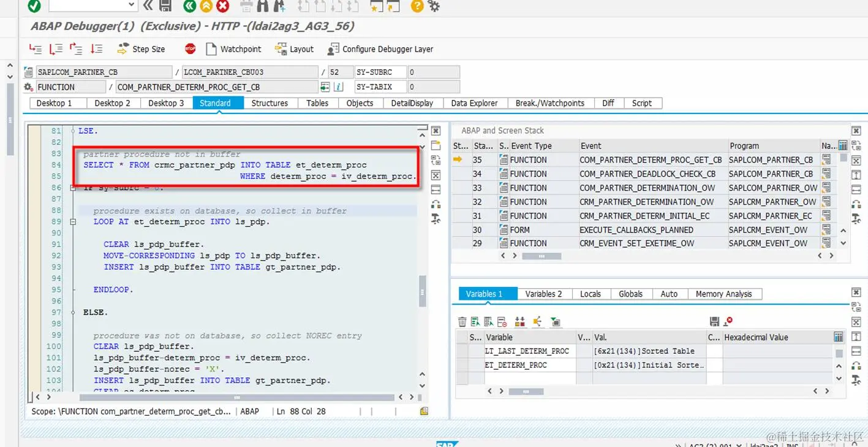
Task: Click the SY-SUBRC value field
Action: (x=433, y=72)
